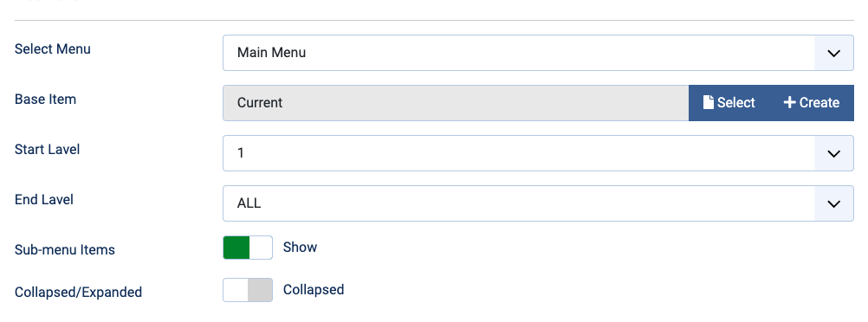Click the Collapsed/Expanded field label
Screen dimensions: 868x322
point(78,292)
